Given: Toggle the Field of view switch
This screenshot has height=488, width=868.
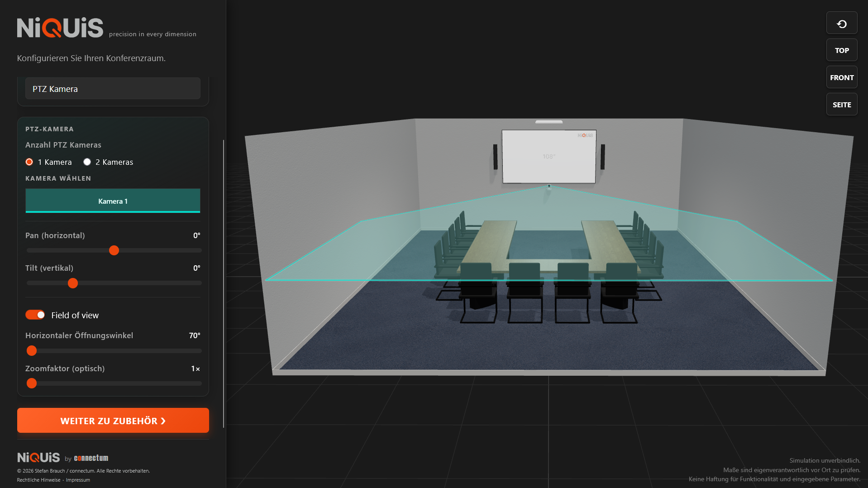Looking at the screenshot, I should click(35, 315).
